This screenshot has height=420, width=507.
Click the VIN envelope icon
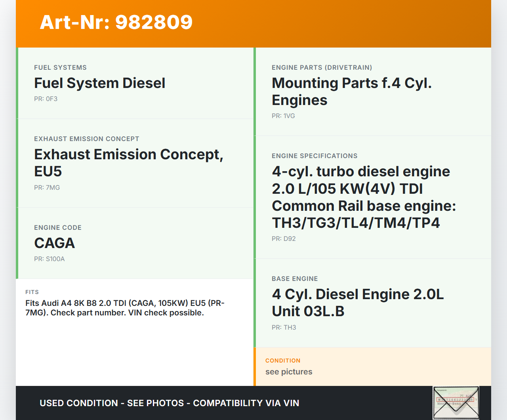[456, 403]
